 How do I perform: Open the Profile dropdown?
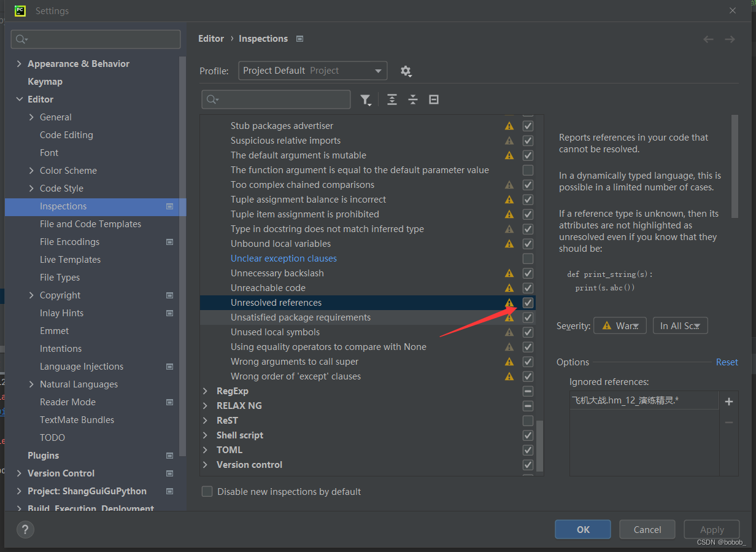[313, 71]
